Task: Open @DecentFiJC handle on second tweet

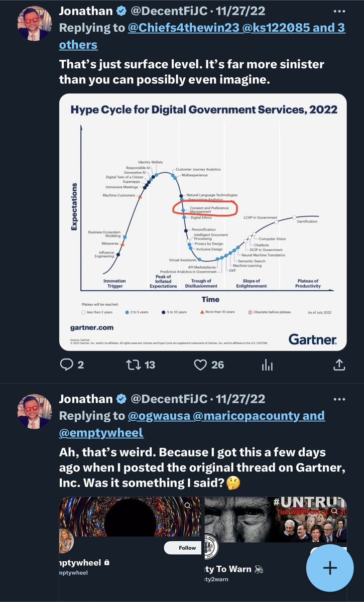Action: [x=170, y=399]
